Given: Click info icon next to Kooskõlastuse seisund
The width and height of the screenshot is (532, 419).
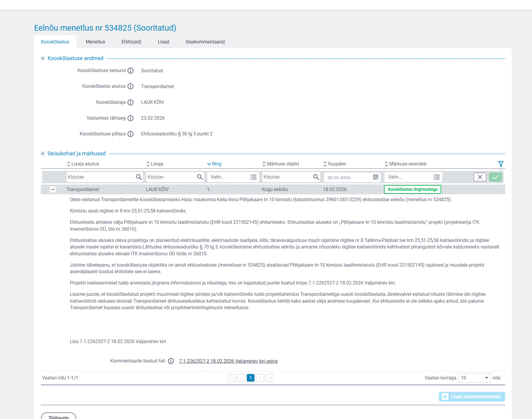Looking at the screenshot, I should [130, 71].
